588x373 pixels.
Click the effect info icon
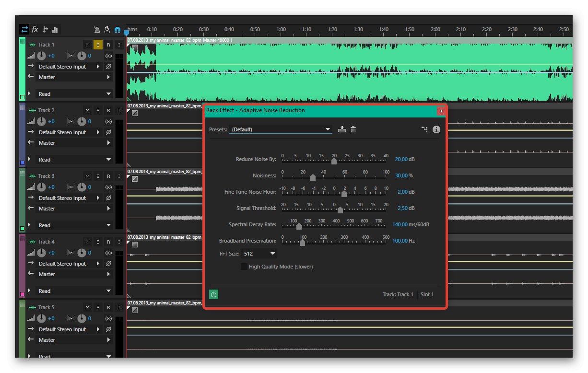436,129
